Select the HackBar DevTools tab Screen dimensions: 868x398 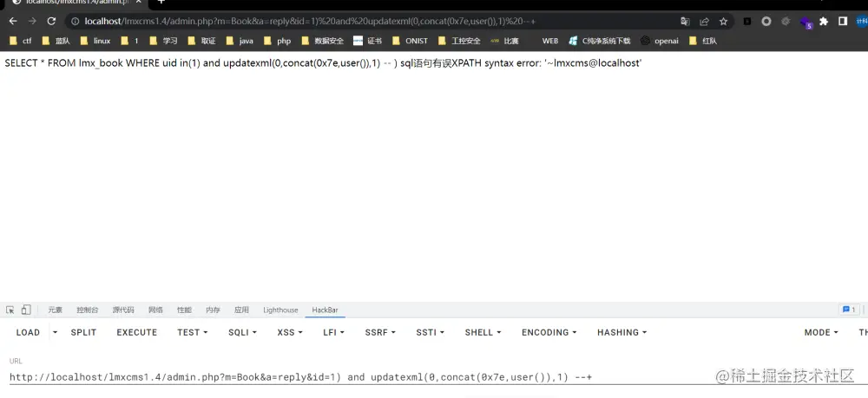325,310
